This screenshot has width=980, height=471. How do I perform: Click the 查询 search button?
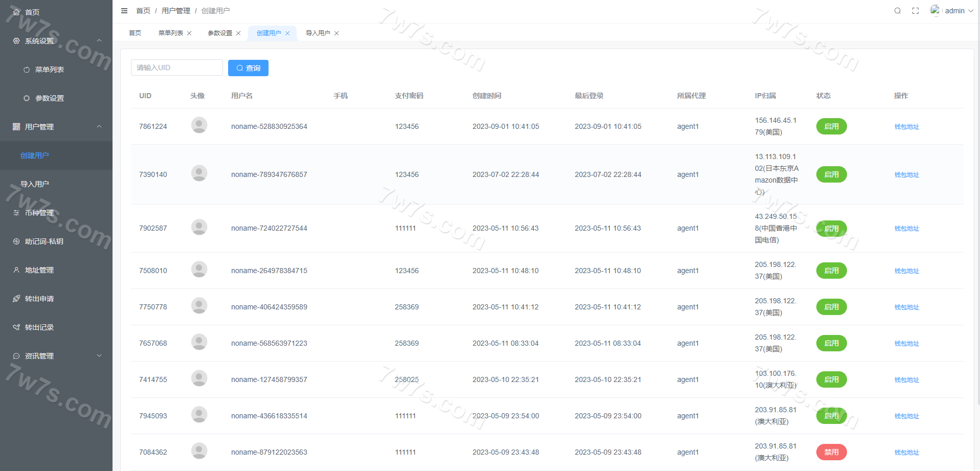(248, 68)
